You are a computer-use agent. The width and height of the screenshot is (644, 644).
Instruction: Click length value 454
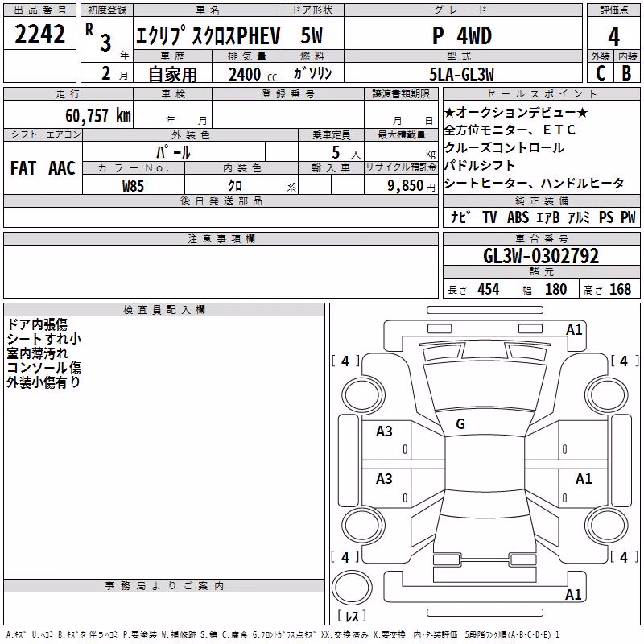(x=489, y=289)
